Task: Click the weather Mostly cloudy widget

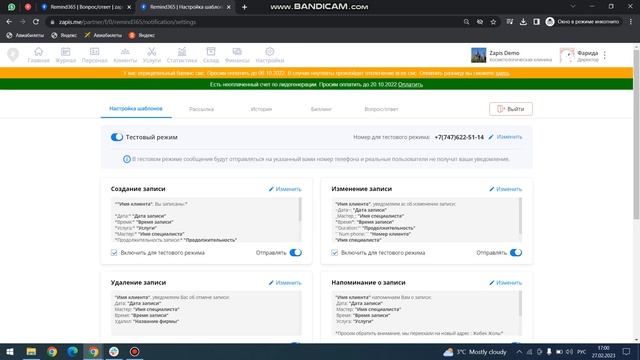Action: pyautogui.click(x=475, y=351)
